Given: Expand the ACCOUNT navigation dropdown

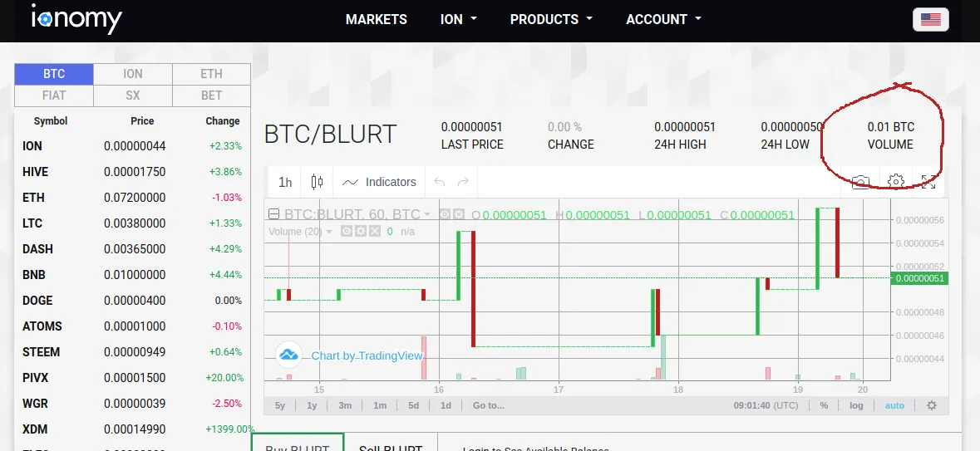Looking at the screenshot, I should [x=664, y=19].
